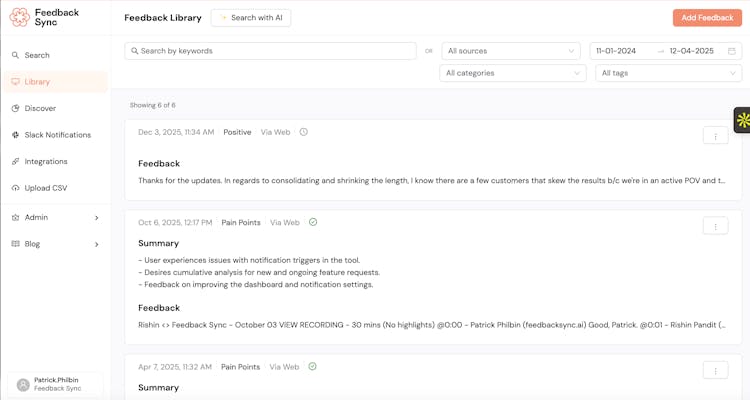Click clock pending icon on Dec 3 entry
Image resolution: width=750 pixels, height=400 pixels.
pos(304,132)
